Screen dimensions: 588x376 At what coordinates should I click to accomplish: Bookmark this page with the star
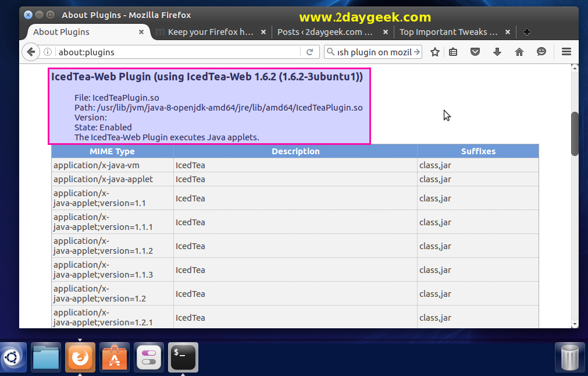click(434, 52)
